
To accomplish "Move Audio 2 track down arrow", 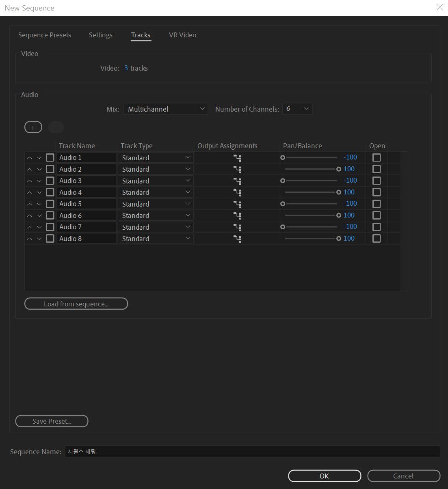I will pos(39,169).
